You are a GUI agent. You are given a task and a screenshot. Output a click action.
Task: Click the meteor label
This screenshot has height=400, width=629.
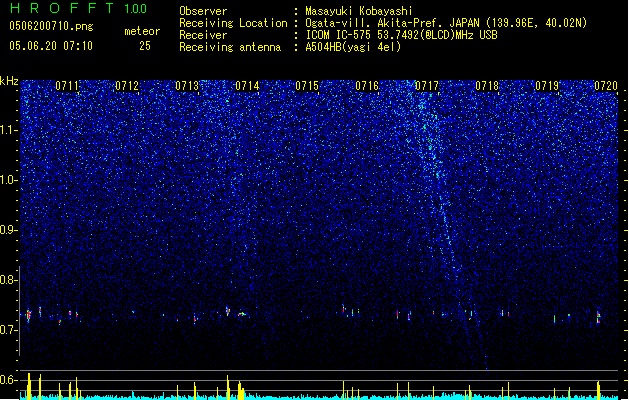pos(142,31)
